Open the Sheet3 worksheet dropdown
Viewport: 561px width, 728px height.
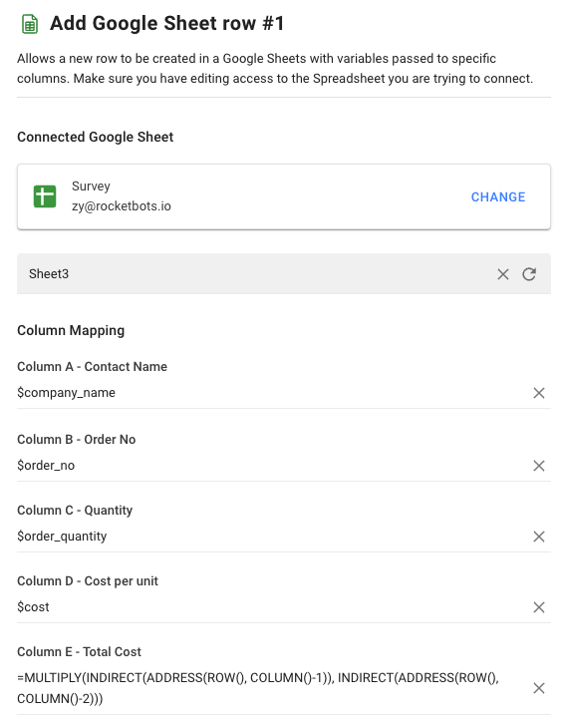point(255,274)
